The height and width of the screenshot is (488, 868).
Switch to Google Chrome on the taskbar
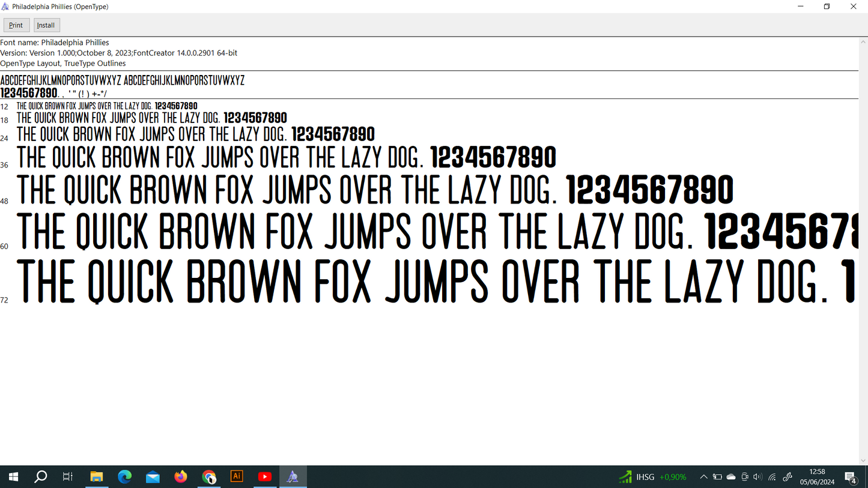click(208, 477)
